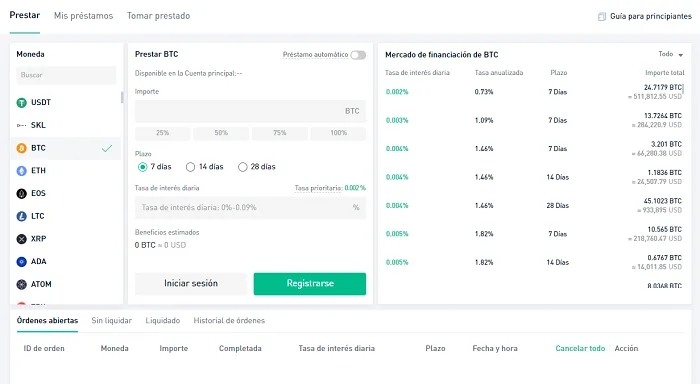Click the ID de orden column header
Viewport: 700px width, 384px height.
click(x=44, y=348)
